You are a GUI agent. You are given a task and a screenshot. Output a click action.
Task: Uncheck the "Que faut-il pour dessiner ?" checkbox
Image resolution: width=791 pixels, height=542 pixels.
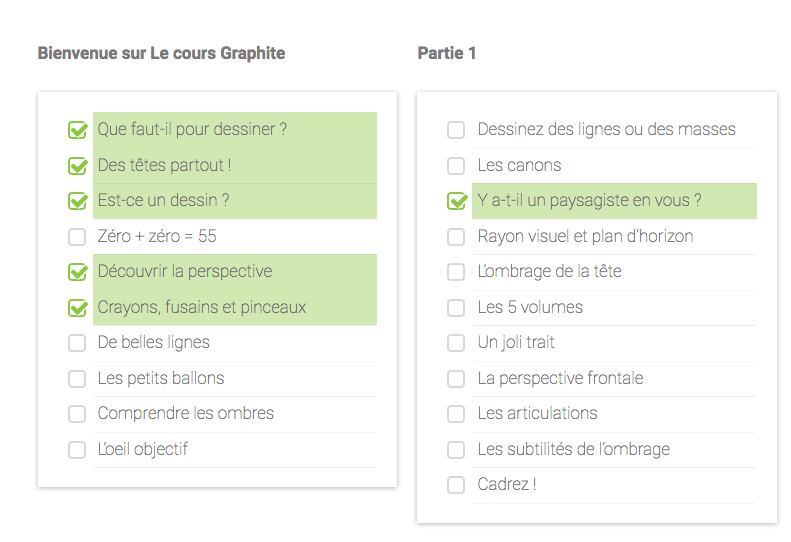77,130
